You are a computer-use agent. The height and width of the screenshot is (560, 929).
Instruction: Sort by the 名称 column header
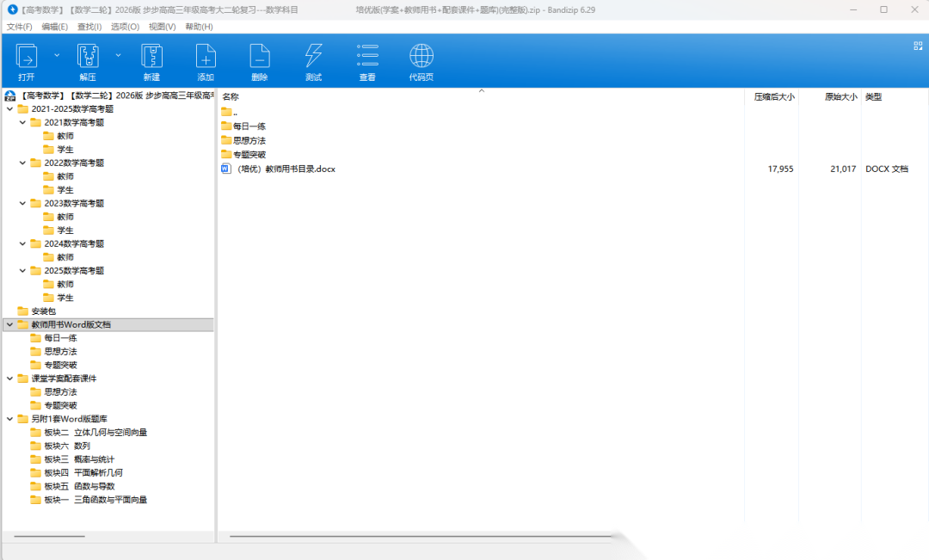tap(231, 97)
